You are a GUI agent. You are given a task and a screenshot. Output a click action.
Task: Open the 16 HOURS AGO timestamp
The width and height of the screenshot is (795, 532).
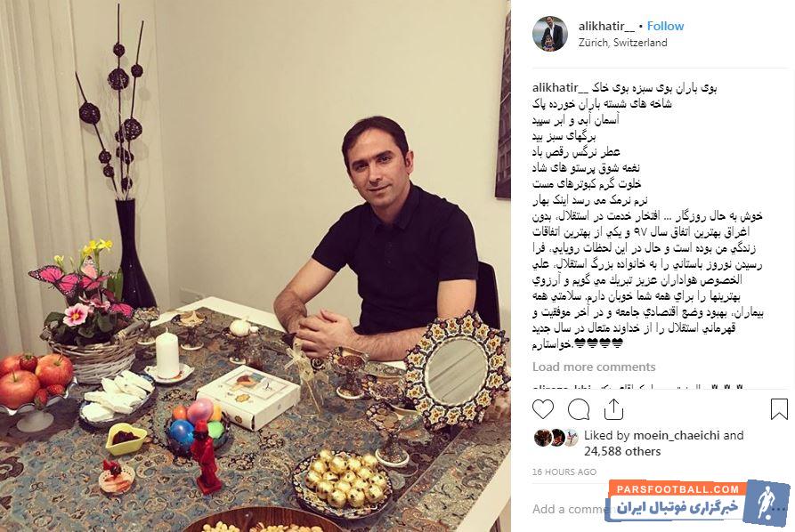564,472
